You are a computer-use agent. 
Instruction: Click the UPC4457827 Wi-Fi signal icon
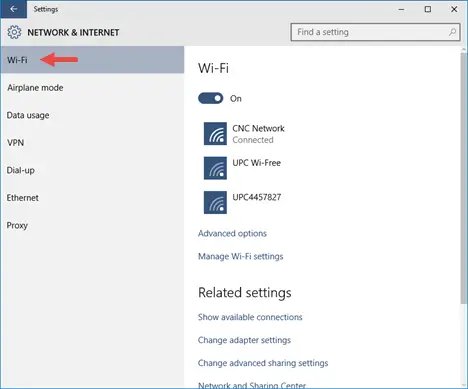[x=215, y=202]
